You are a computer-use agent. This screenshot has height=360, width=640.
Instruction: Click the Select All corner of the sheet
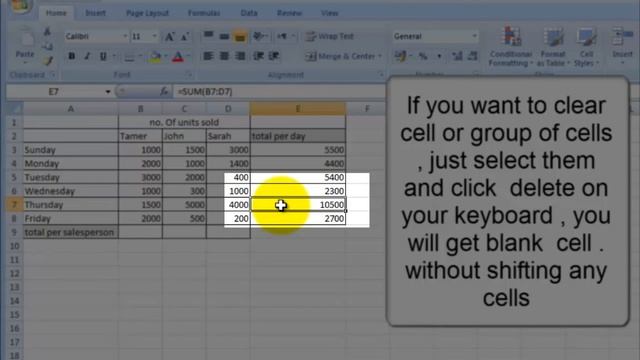[15, 109]
